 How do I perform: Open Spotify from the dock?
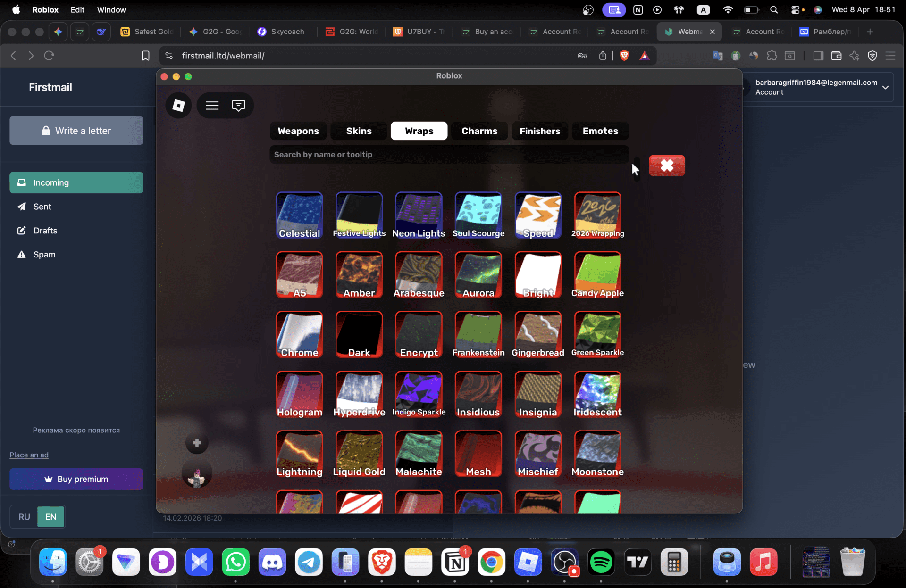[x=601, y=562]
